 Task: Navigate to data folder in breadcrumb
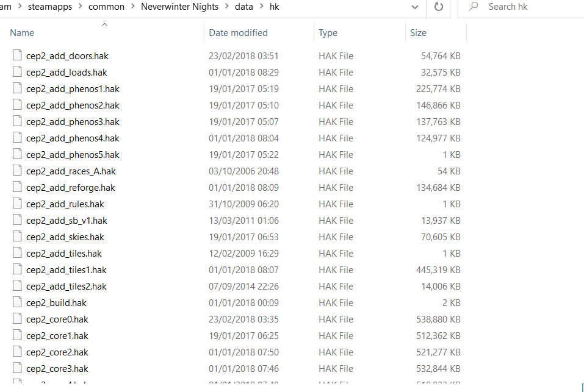(x=244, y=7)
